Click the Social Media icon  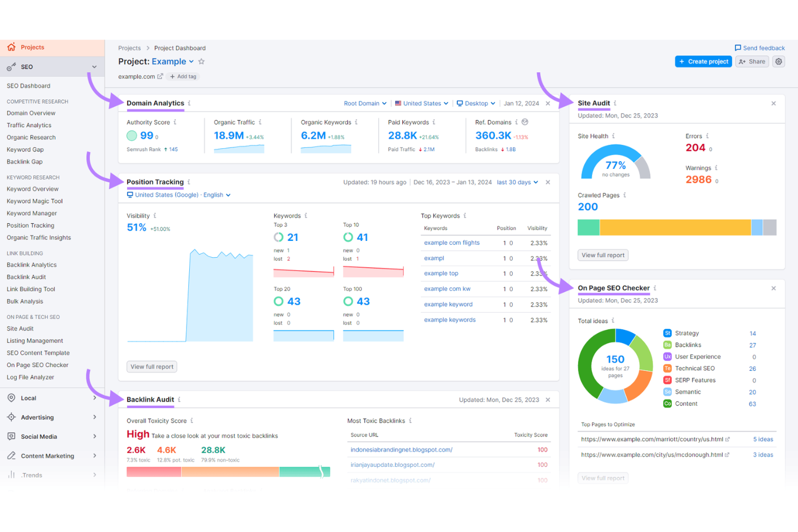click(11, 437)
